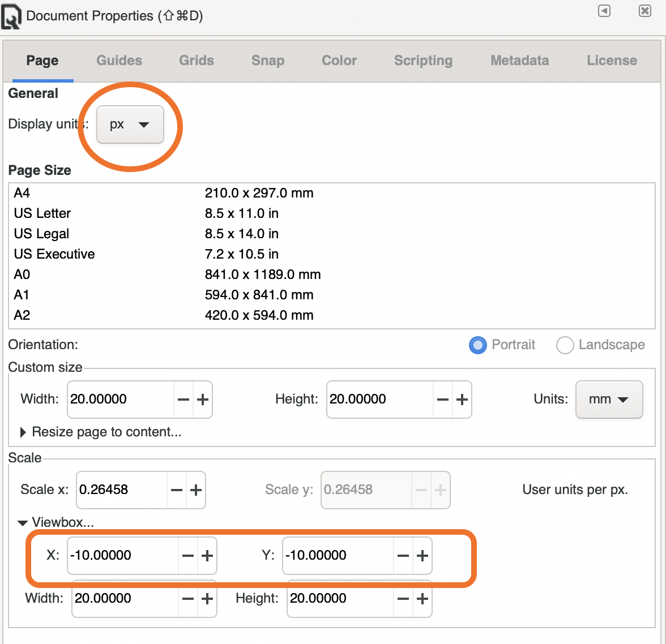Screen dimensions: 666x644
Task: Open the Display units px dropdown
Action: point(130,124)
